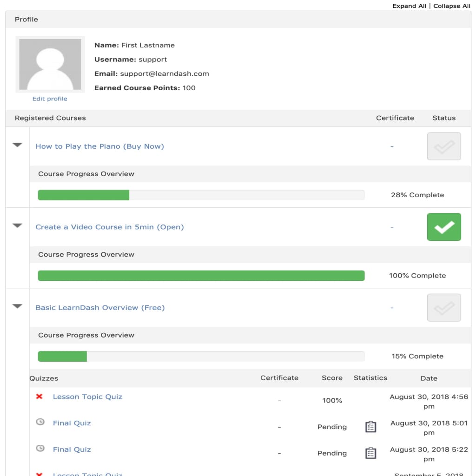This screenshot has height=476, width=476.
Task: Click grey status checkmark for Piano course
Action: point(444,146)
